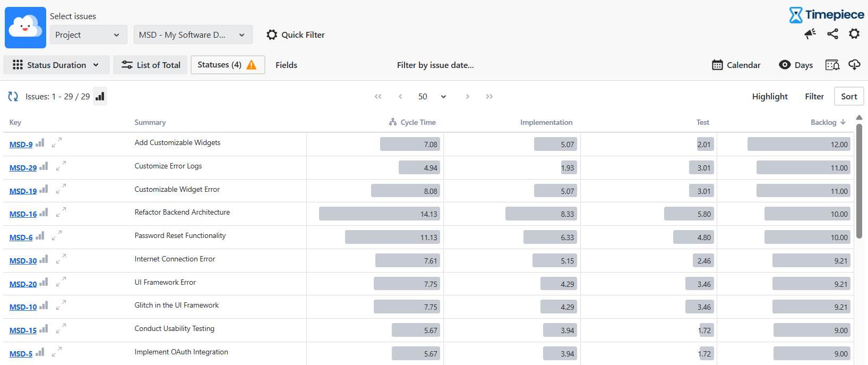Open the MSD-29 issue link
868x365 pixels.
(x=23, y=168)
